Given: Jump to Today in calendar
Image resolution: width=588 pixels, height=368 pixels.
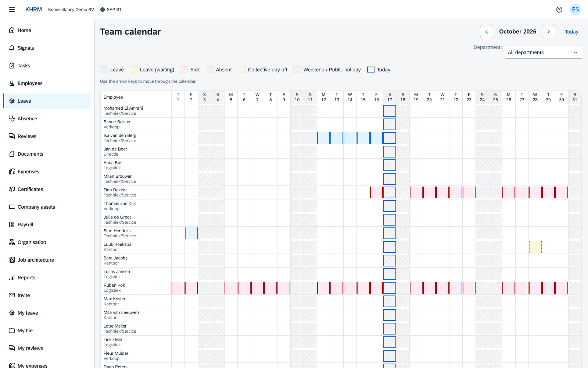Looking at the screenshot, I should point(571,32).
